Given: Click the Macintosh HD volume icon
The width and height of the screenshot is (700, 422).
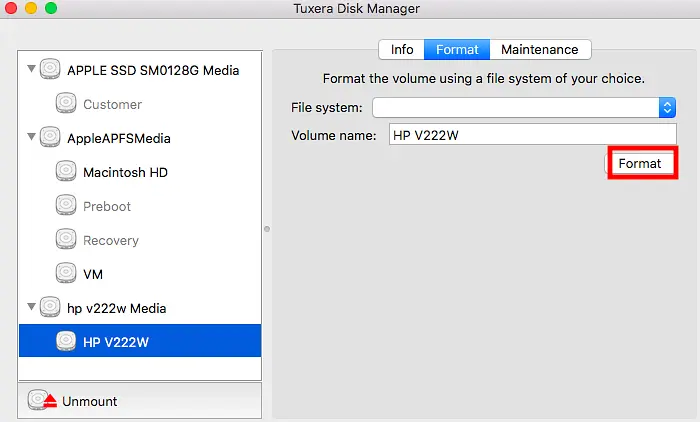Looking at the screenshot, I should 66,171.
